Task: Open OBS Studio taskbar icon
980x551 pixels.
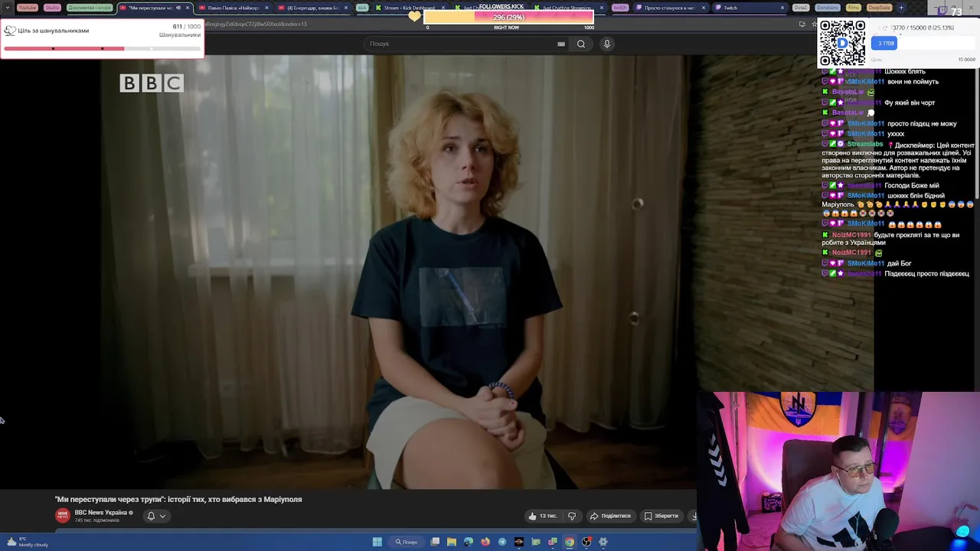Action: pyautogui.click(x=586, y=542)
